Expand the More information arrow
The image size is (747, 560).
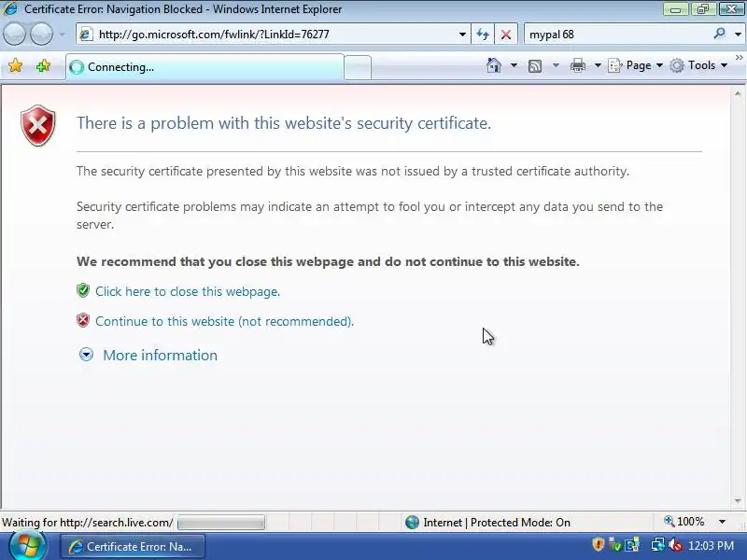pyautogui.click(x=86, y=355)
